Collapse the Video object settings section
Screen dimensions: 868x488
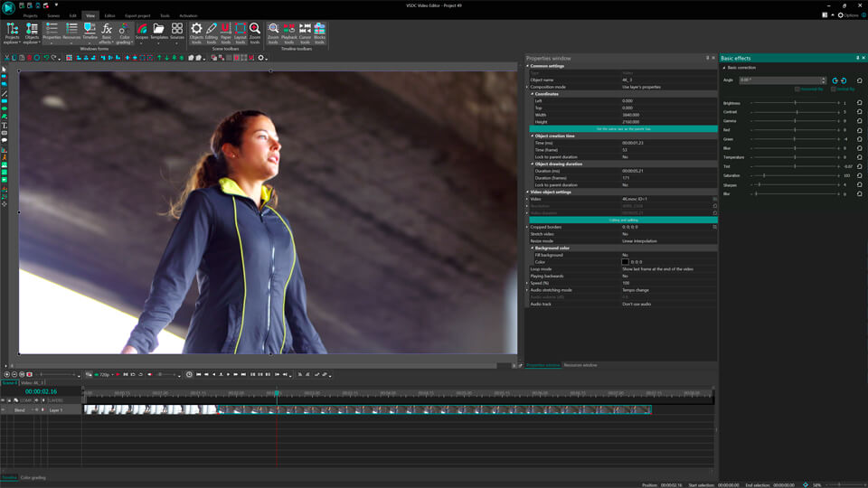(x=527, y=192)
